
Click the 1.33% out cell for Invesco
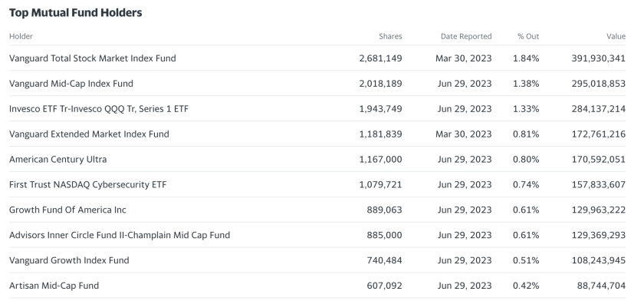[526, 109]
